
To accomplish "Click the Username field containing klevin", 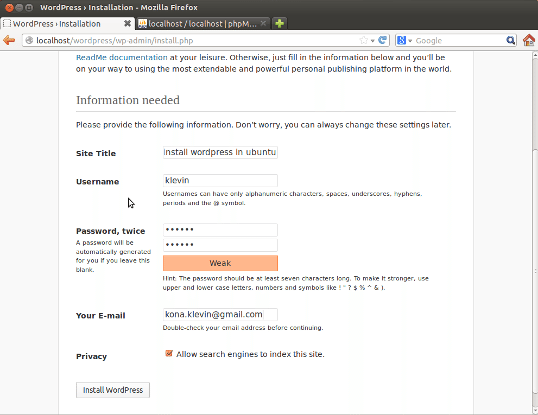I will click(220, 180).
